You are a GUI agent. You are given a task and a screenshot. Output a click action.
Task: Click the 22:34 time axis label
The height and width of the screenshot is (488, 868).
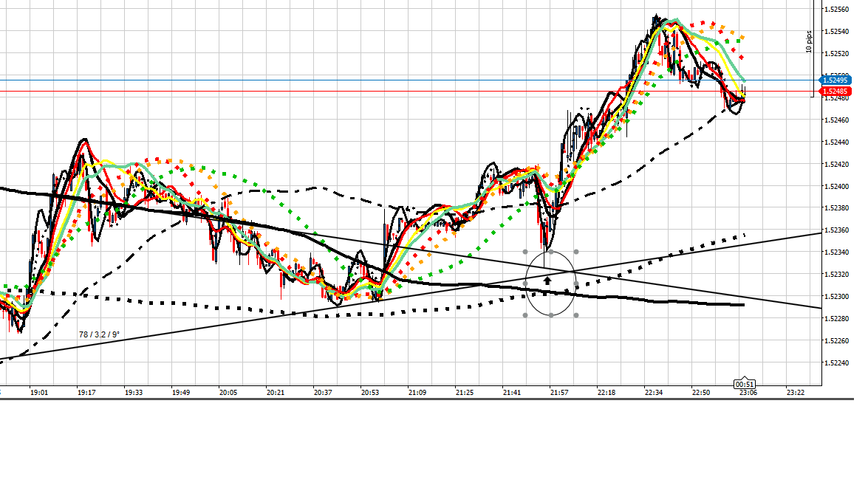(x=654, y=392)
